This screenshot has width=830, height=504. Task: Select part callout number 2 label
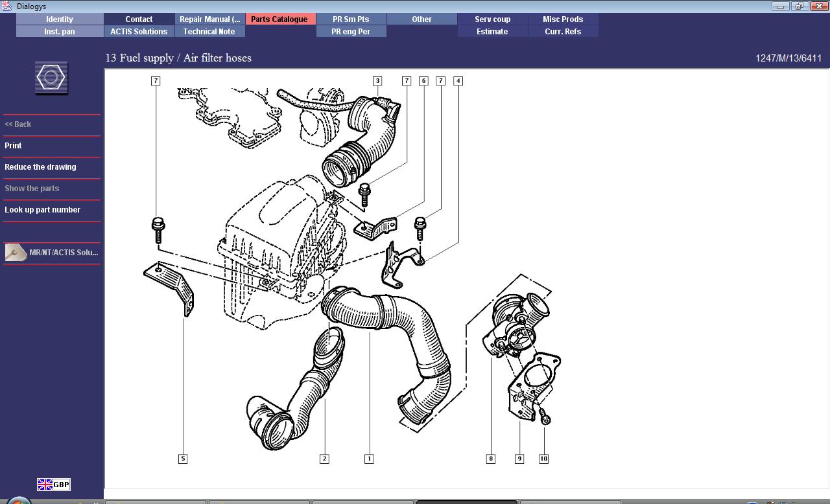(x=324, y=459)
